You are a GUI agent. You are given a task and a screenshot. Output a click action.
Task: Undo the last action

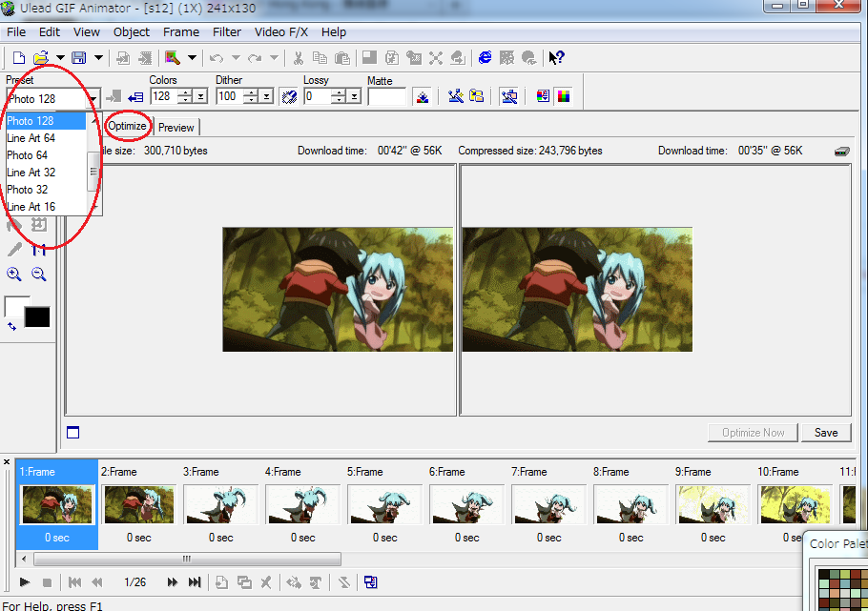[x=217, y=57]
